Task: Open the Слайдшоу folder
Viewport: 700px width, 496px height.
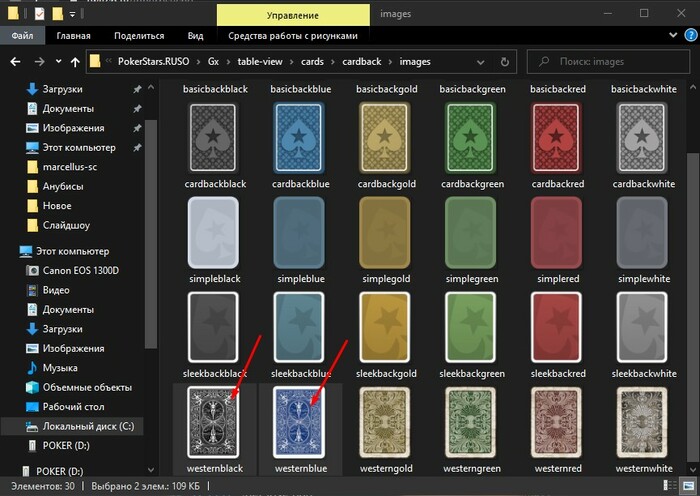Action: coord(66,225)
